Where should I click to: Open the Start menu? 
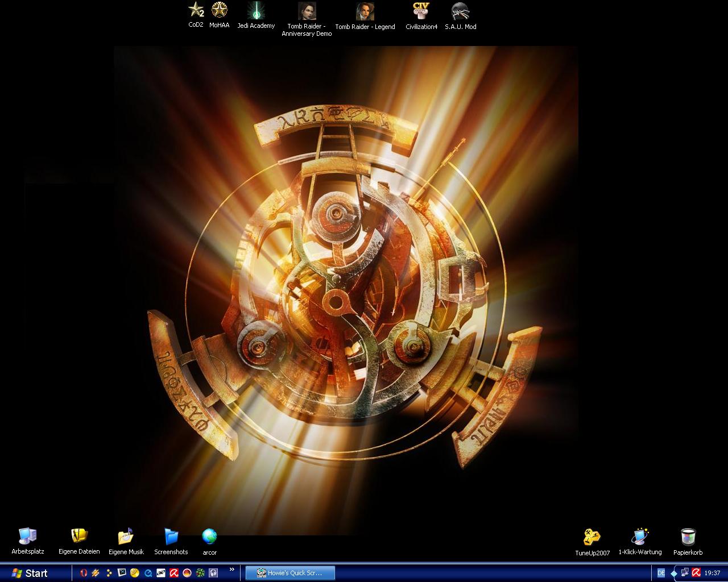(x=30, y=573)
